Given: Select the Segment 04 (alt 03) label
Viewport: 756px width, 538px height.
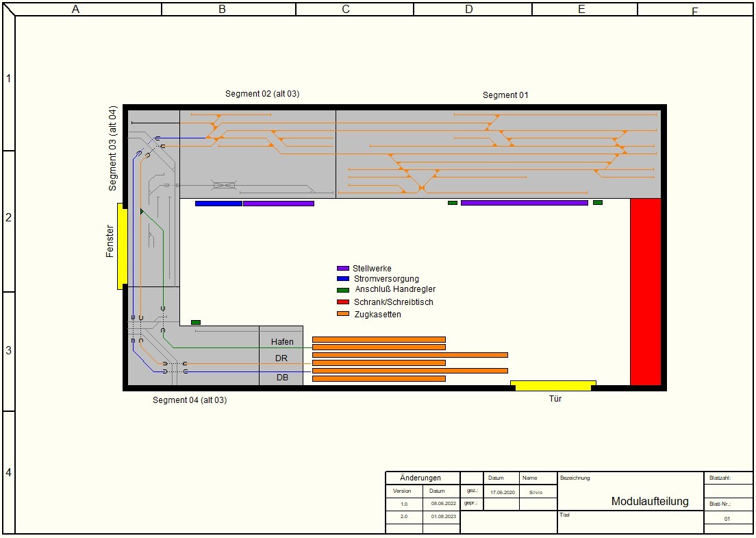Looking at the screenshot, I should click(x=190, y=400).
